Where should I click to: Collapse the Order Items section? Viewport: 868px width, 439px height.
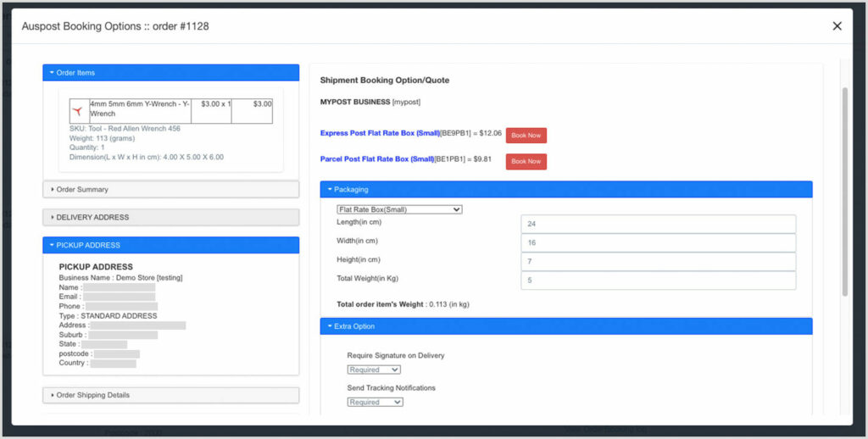(171, 73)
